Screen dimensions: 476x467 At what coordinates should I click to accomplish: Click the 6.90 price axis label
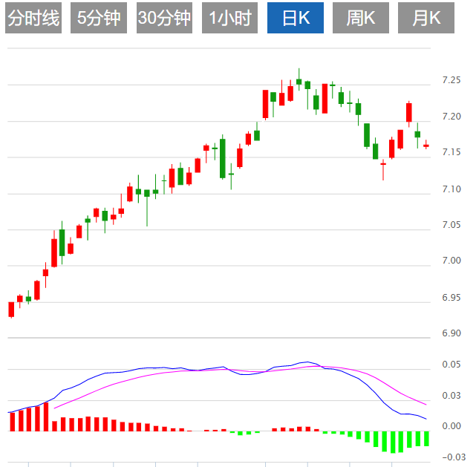[x=451, y=333]
